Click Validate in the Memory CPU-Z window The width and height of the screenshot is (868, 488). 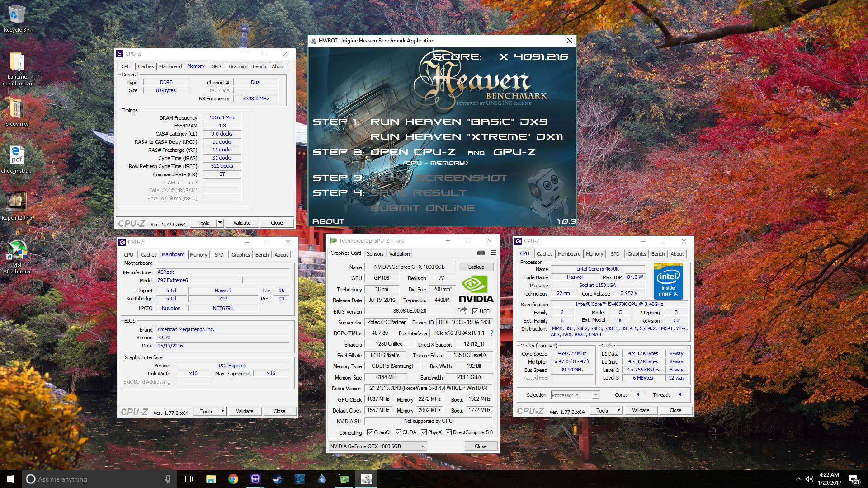click(x=242, y=223)
